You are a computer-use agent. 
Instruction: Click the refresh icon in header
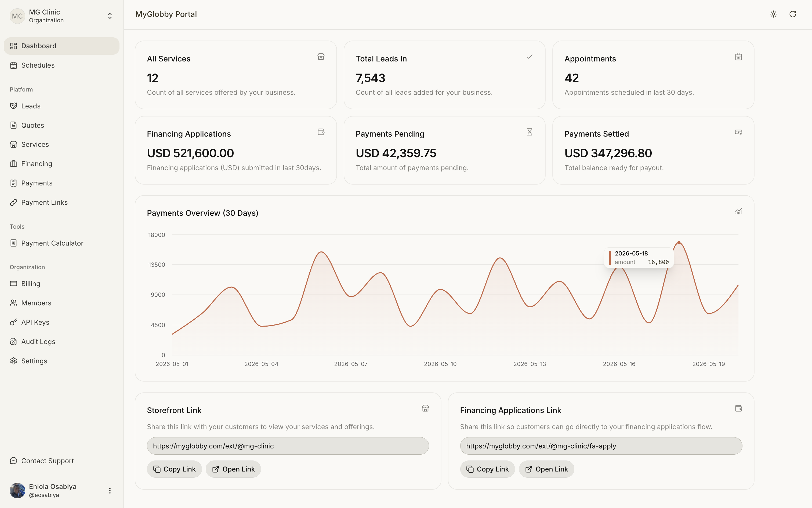click(792, 14)
